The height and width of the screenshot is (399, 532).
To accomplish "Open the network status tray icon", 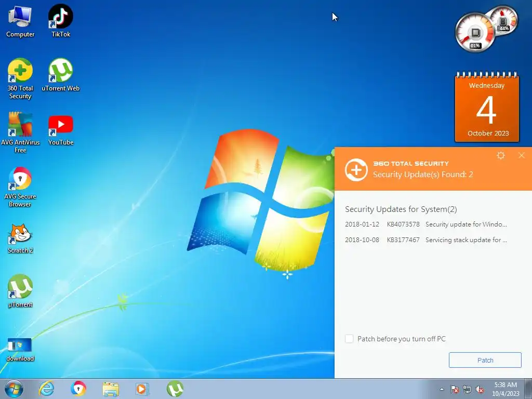I will [x=467, y=389].
